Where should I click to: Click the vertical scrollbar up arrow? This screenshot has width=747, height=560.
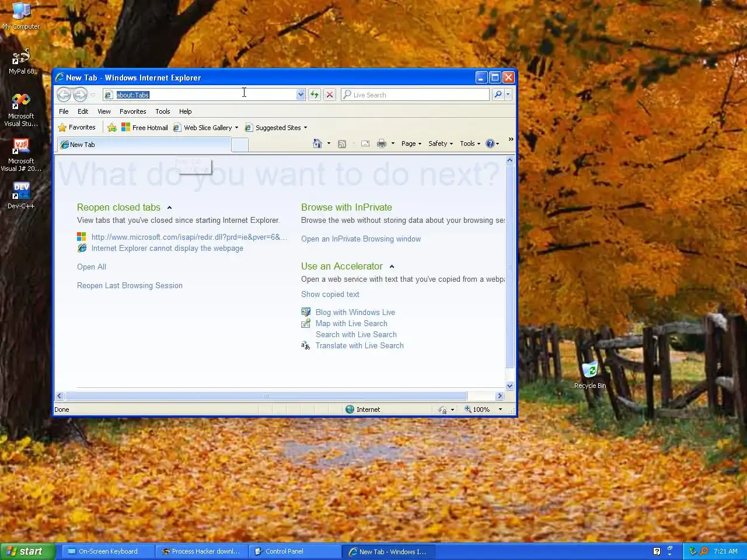510,160
